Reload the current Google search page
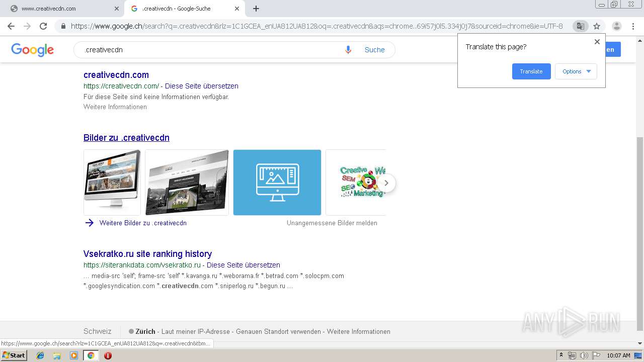Screen dimensions: 644x362 tap(43, 26)
